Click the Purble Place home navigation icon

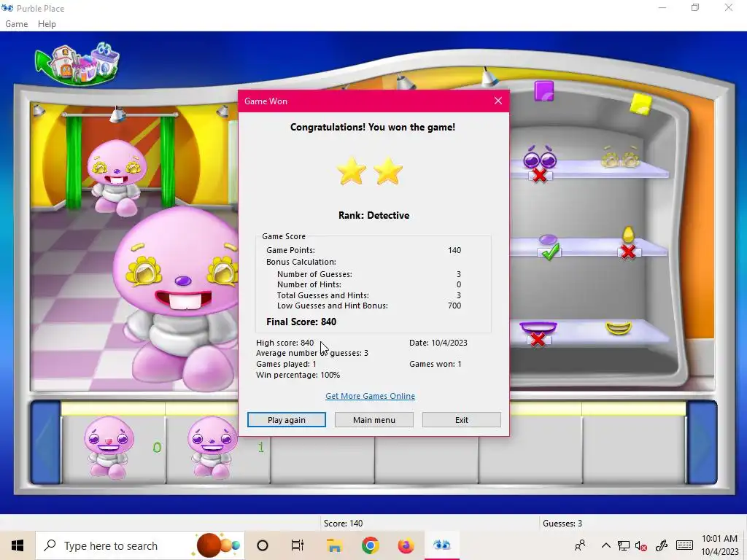(x=77, y=63)
